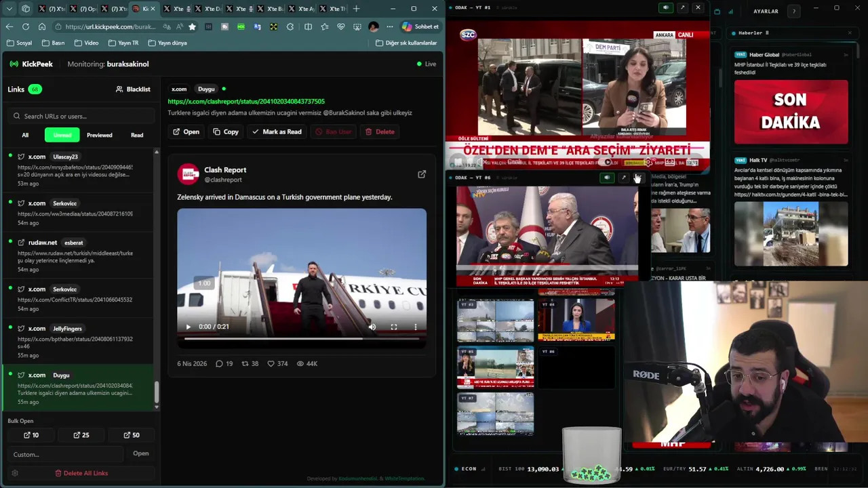Open Clash Report post in external window
Viewport: 868px width, 488px height.
click(x=422, y=174)
